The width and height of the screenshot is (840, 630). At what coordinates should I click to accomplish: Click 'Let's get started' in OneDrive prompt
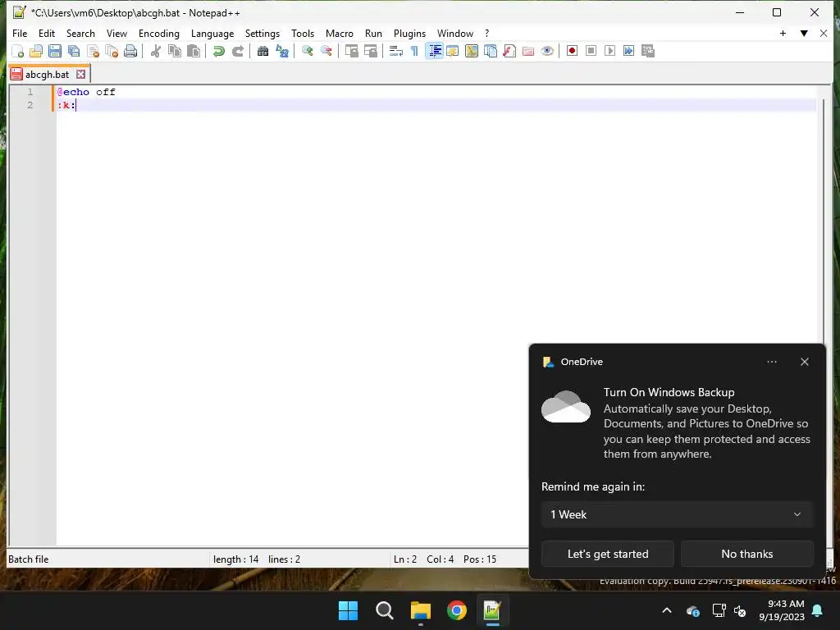608,554
